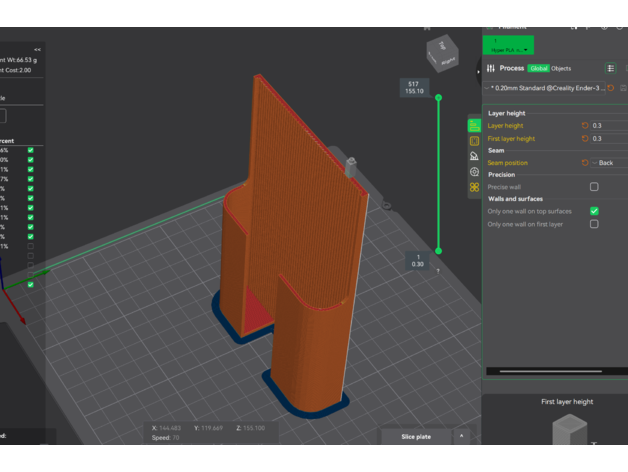Uncheck Only one wall on top surfaces
Viewport: 628px width, 472px height.
pos(594,212)
